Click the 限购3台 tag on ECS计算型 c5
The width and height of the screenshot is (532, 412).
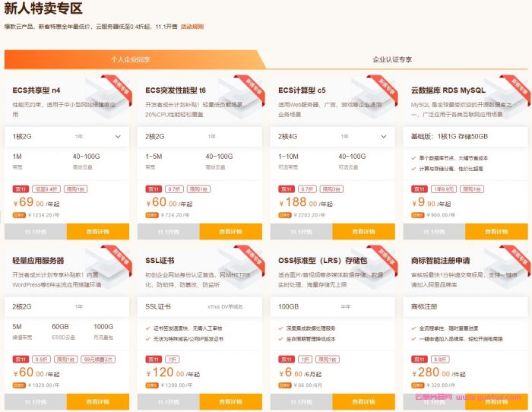click(x=331, y=189)
